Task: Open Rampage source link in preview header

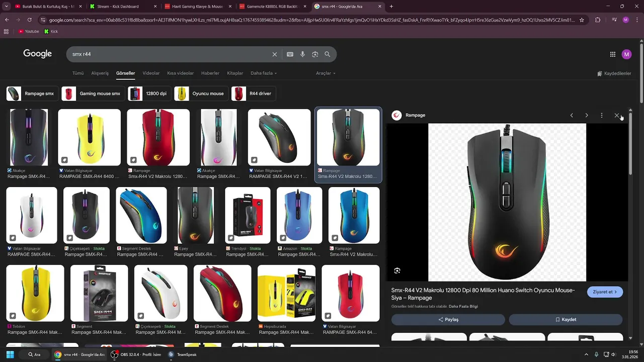Action: click(x=409, y=115)
